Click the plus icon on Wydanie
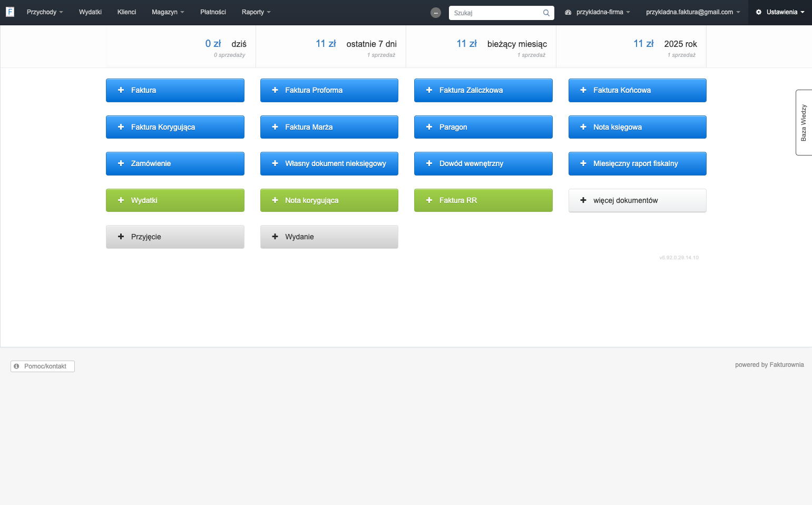Viewport: 812px width, 505px height. click(275, 237)
